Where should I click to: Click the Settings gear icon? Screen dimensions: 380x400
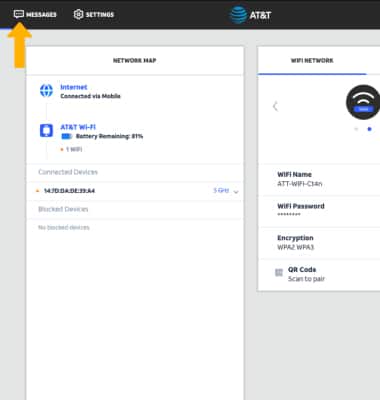(78, 14)
